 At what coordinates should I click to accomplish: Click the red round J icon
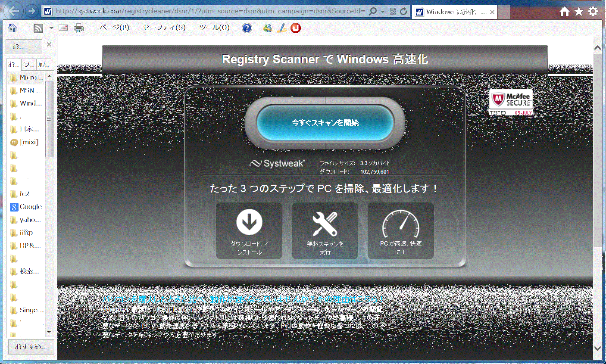(x=296, y=28)
